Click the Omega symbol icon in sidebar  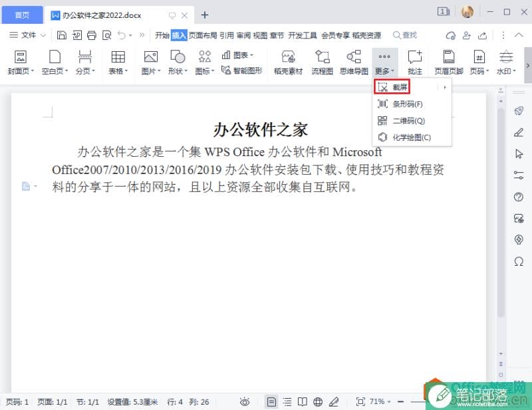coord(519,261)
